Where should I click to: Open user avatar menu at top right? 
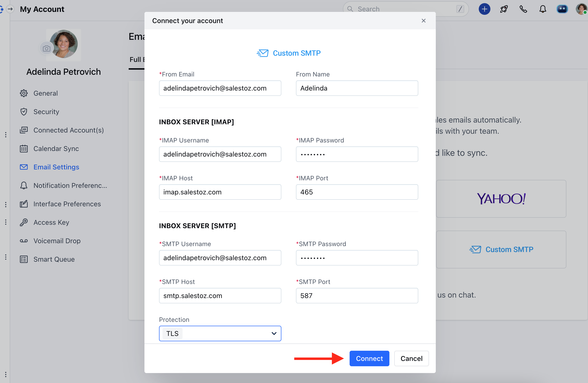[581, 9]
